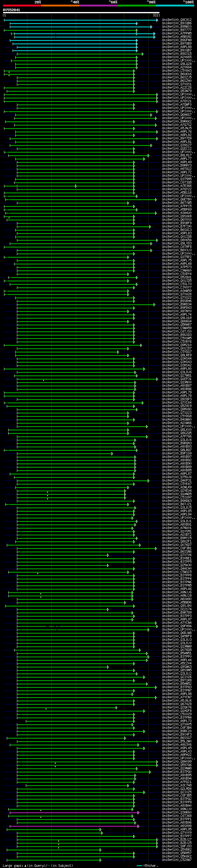
Task: Click the orange ~40% identity legend segment
Action: point(60,6)
